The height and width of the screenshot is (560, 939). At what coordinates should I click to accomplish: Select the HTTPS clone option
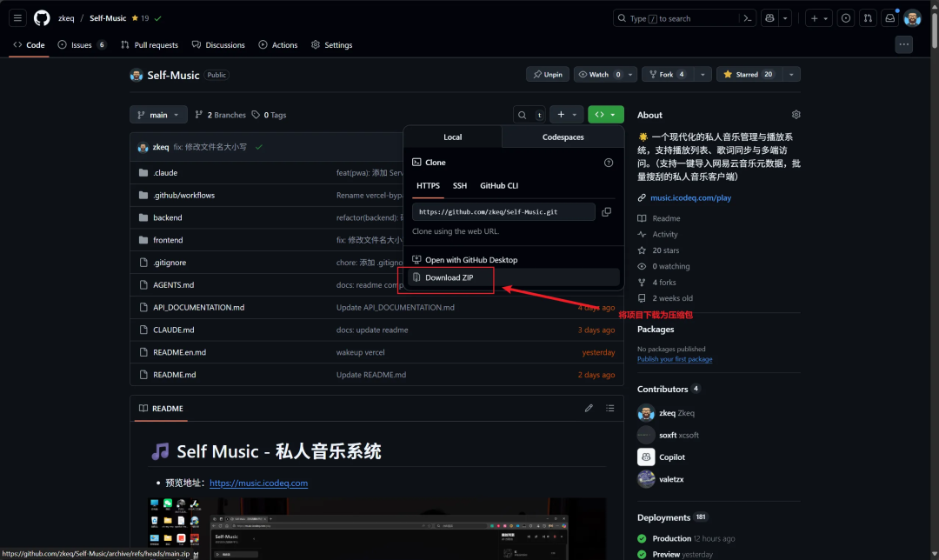[428, 186]
